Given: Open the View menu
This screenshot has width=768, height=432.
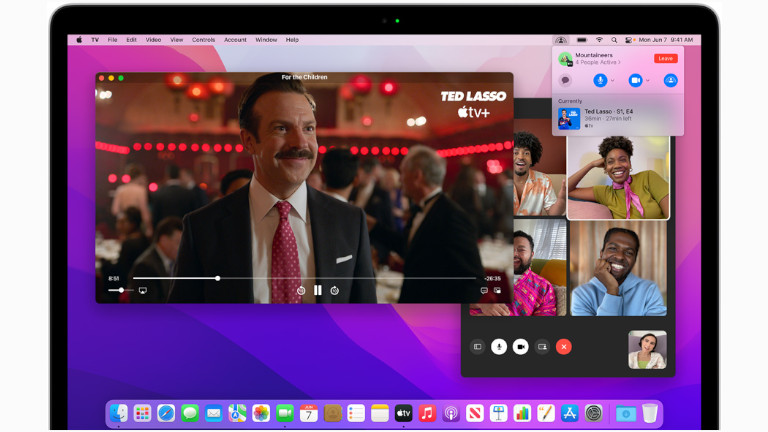Looking at the screenshot, I should (x=176, y=40).
